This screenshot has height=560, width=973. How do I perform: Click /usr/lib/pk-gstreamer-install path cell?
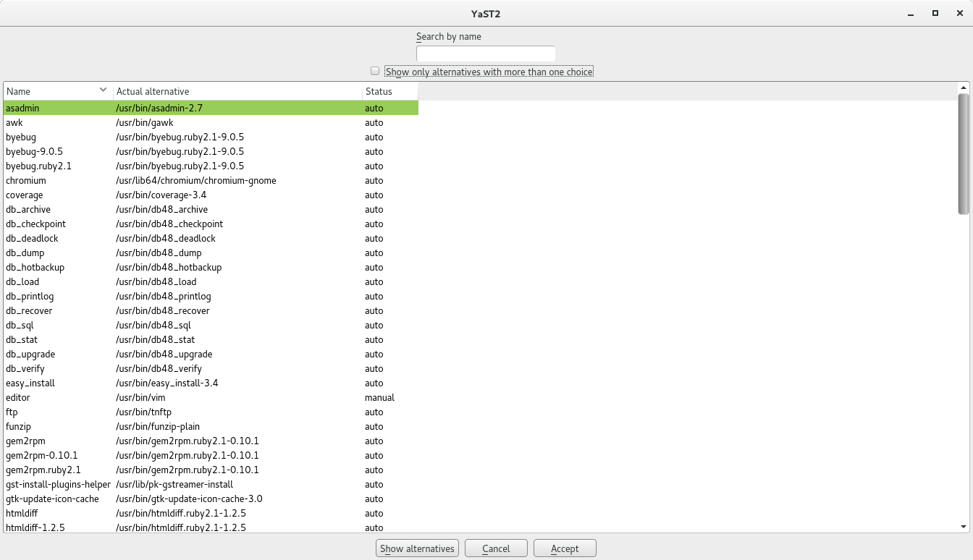point(174,484)
